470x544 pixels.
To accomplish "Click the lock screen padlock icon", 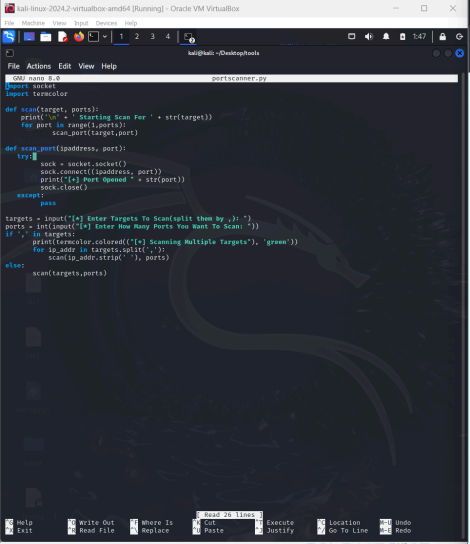I will tap(443, 36).
